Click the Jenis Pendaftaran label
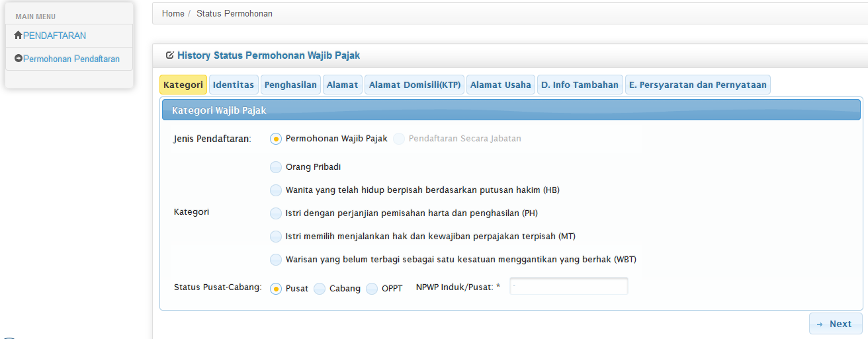 (212, 139)
